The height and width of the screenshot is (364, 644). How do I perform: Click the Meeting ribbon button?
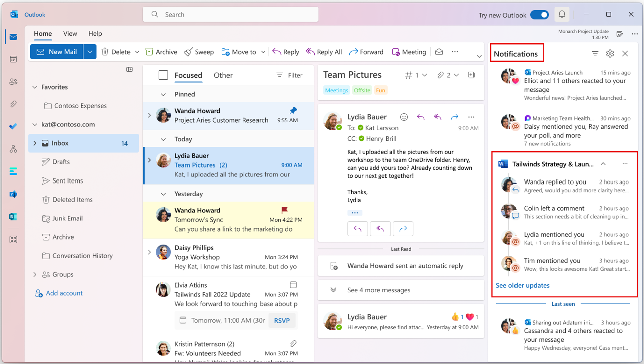point(409,52)
